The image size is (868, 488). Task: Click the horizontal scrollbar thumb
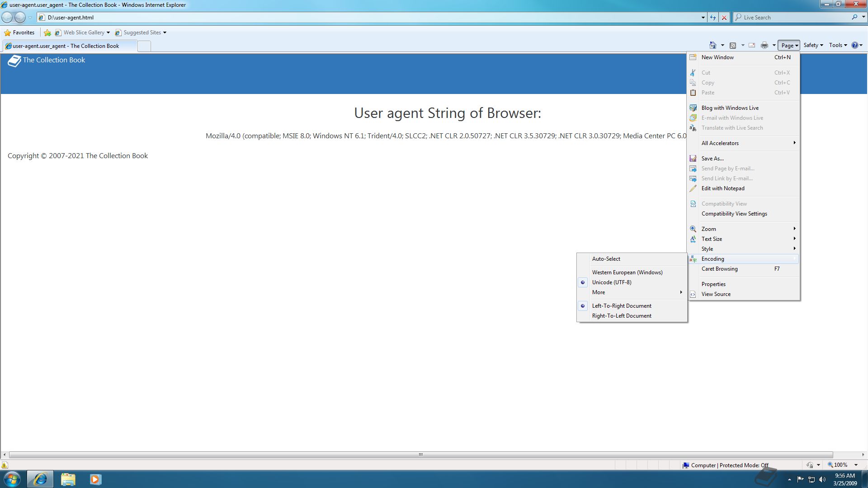tap(420, 455)
